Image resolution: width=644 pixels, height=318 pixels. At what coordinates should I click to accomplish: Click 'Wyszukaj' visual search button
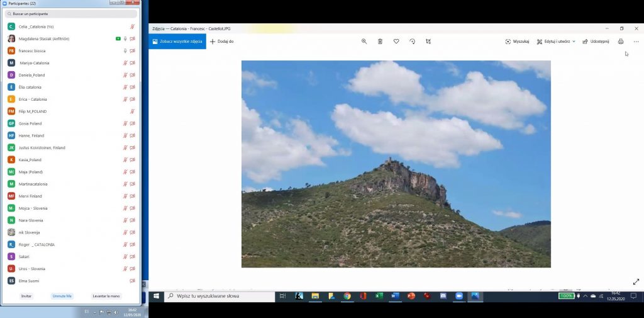pos(517,42)
